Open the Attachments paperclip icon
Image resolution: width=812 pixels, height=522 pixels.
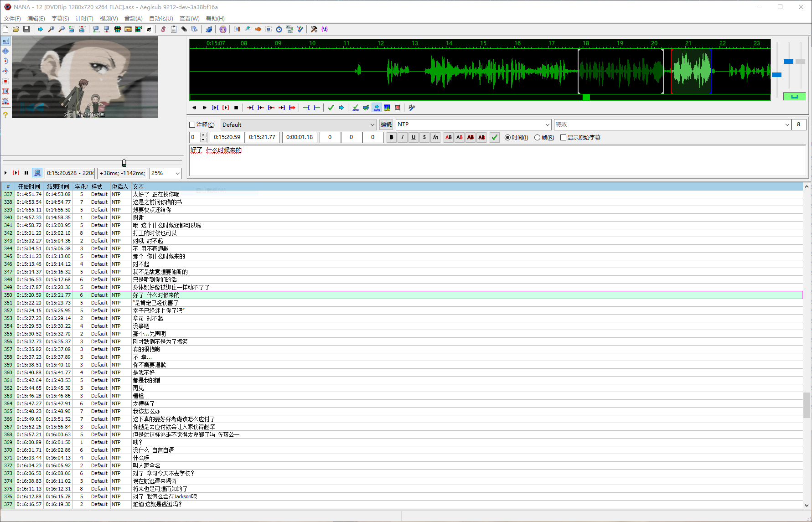point(184,29)
